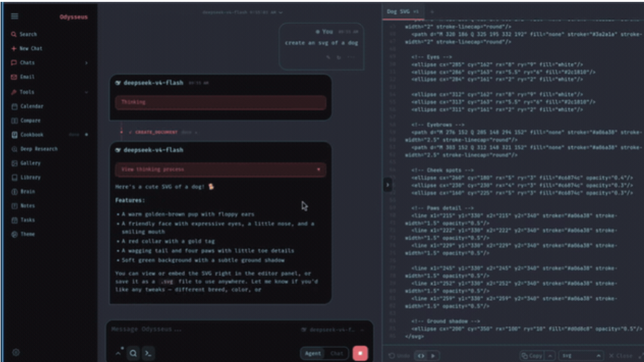Select the Dog SVG tab
Screen dimensions: 644x362
point(402,11)
